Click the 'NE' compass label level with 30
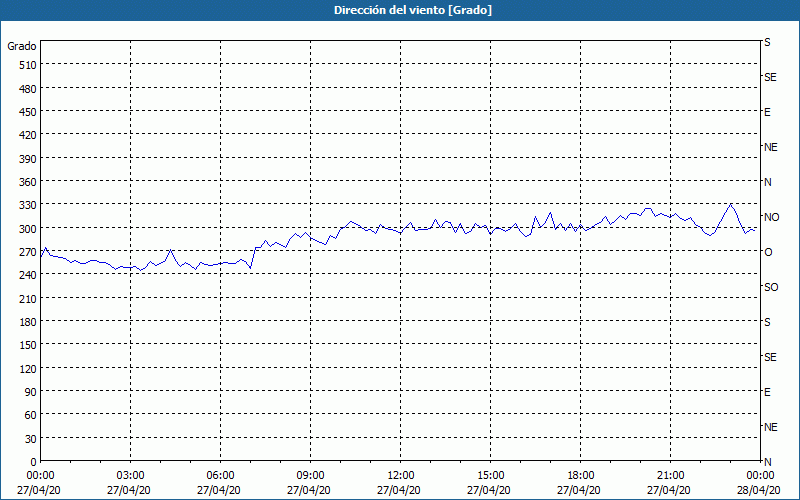800x500 pixels. tap(770, 427)
